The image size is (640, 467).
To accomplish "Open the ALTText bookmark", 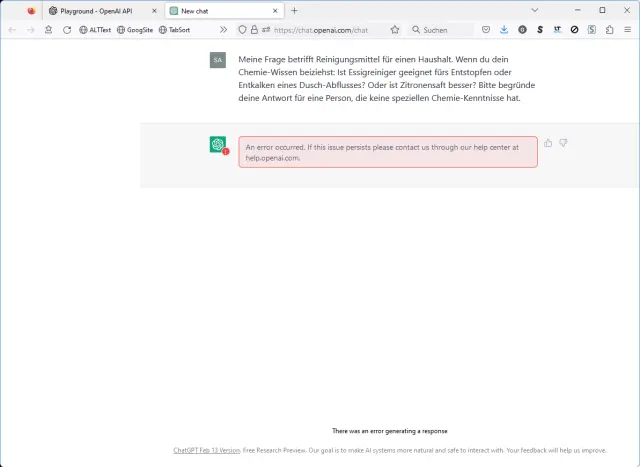I will 95,30.
